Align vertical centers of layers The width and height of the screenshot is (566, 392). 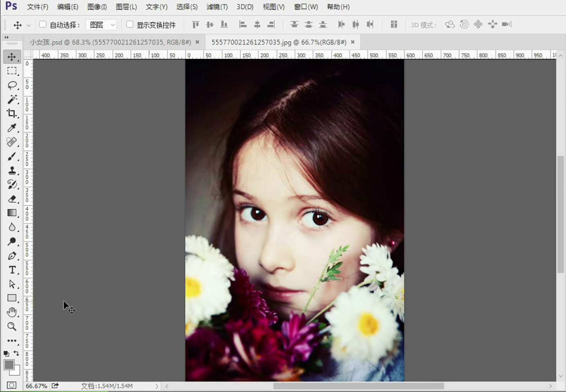(210, 25)
